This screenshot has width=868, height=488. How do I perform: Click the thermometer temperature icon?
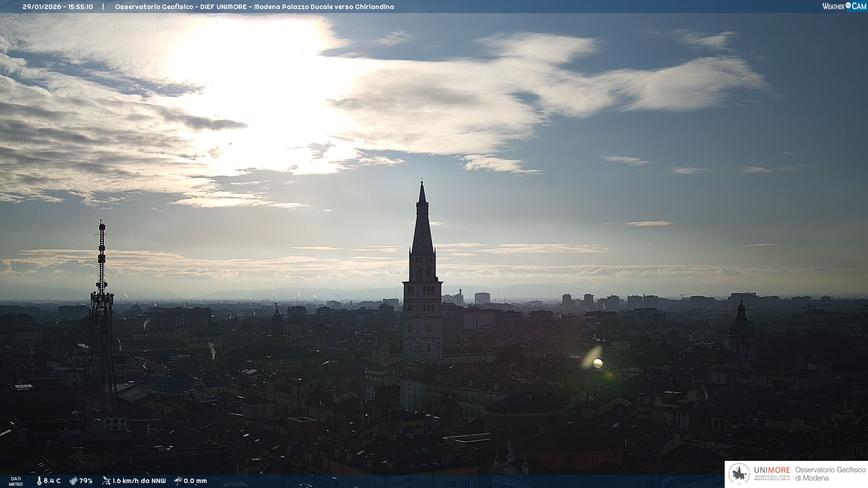point(39,481)
